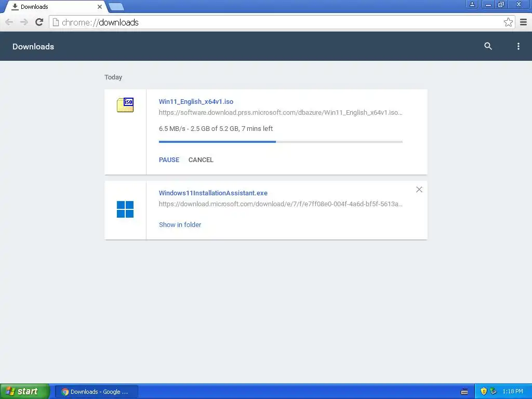The width and height of the screenshot is (532, 399).
Task: Click the Windows logo file icon
Action: click(x=125, y=209)
